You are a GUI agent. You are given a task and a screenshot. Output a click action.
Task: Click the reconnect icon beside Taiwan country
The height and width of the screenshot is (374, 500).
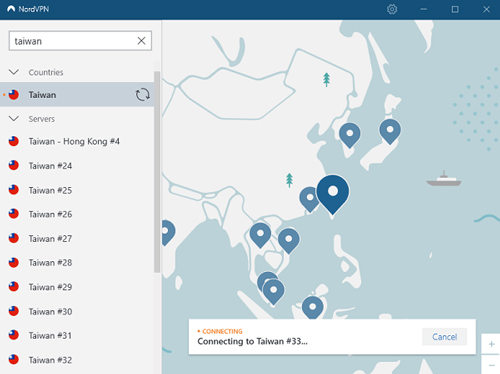click(142, 95)
